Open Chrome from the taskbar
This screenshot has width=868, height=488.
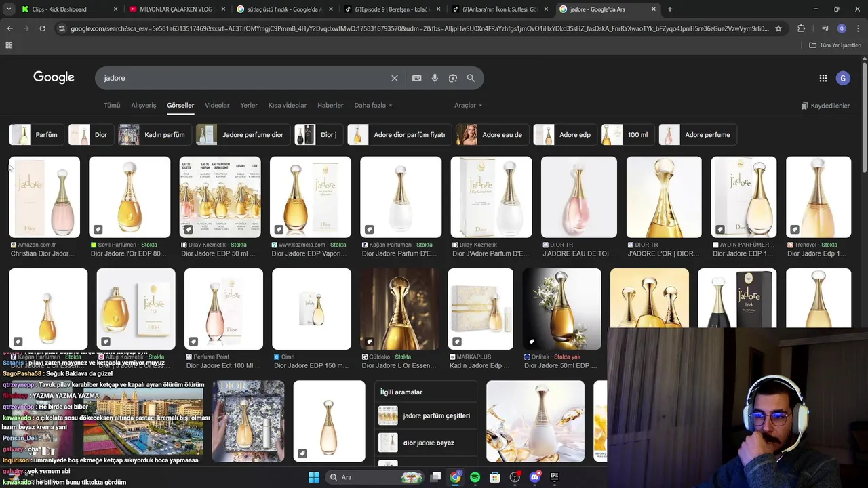455,477
